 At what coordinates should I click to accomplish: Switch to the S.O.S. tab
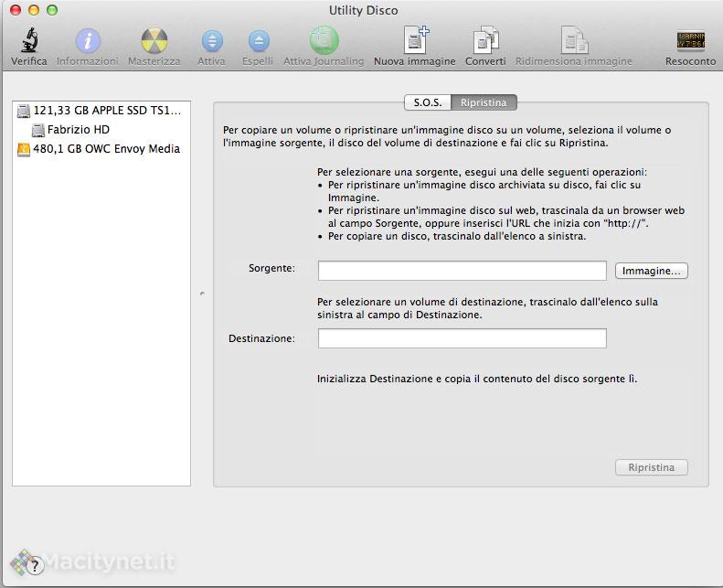tap(428, 102)
